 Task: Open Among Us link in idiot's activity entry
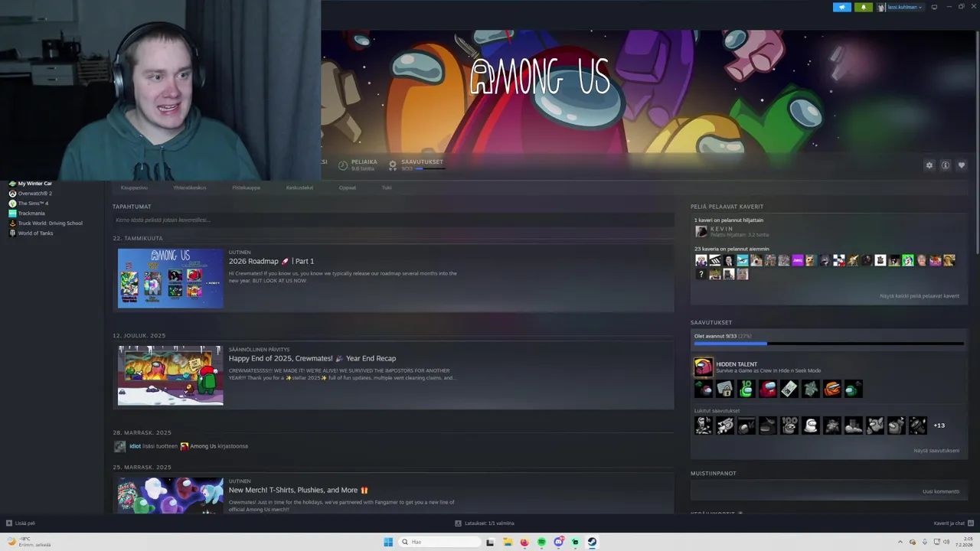point(203,446)
